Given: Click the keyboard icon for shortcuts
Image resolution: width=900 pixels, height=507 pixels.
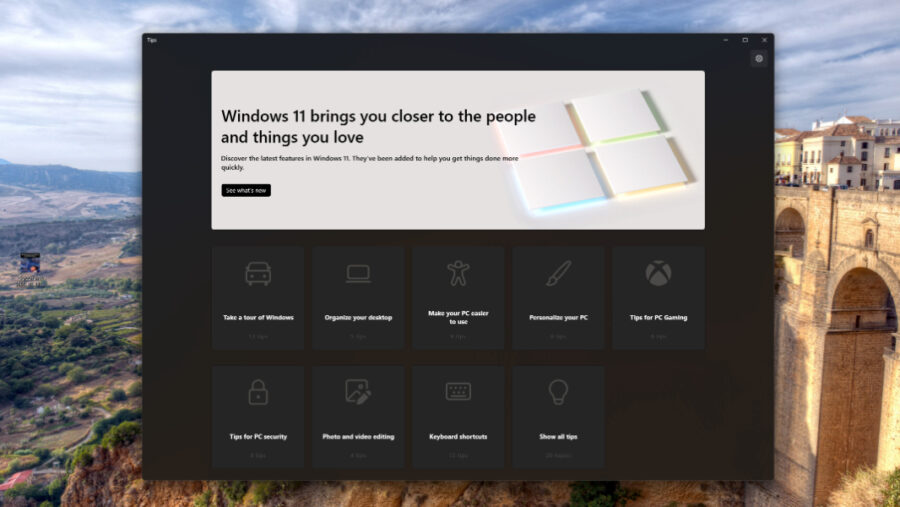Looking at the screenshot, I should 458,392.
